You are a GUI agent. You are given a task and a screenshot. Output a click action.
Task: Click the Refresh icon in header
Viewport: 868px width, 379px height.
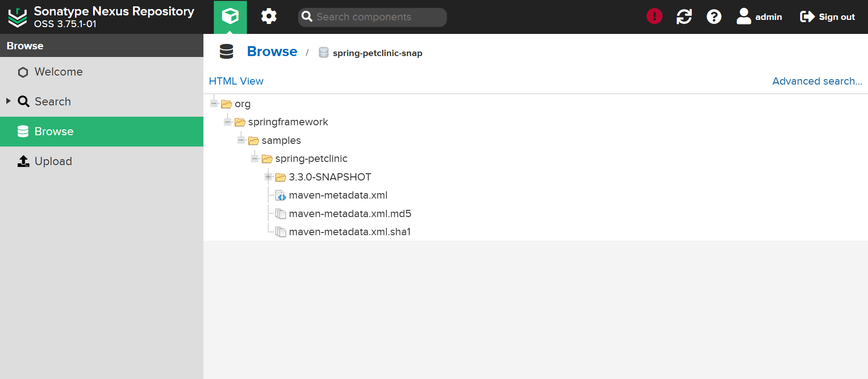click(x=684, y=17)
